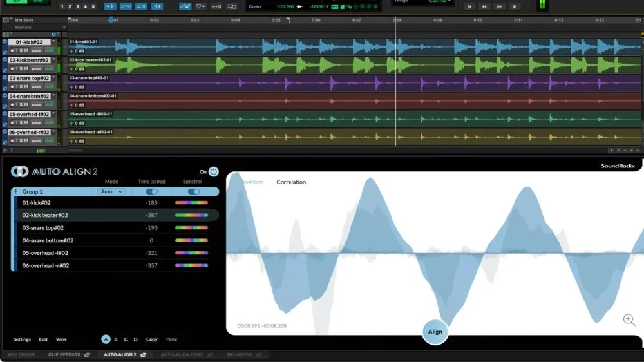This screenshot has height=362, width=644.
Task: Click Paste preset button
Action: 172,339
